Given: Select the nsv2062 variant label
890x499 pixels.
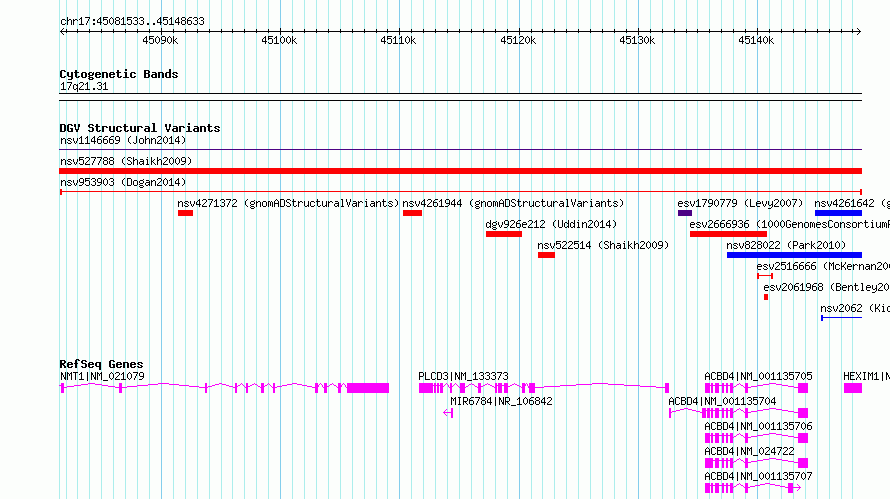Looking at the screenshot, I should [x=855, y=308].
